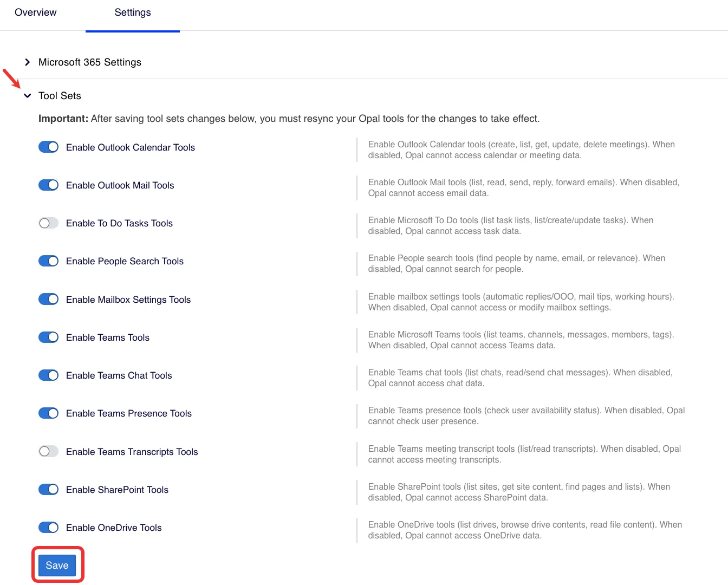Screen dimensions: 728x585
Task: Enable the Teams Transcripts Tools switch
Action: [x=49, y=452]
